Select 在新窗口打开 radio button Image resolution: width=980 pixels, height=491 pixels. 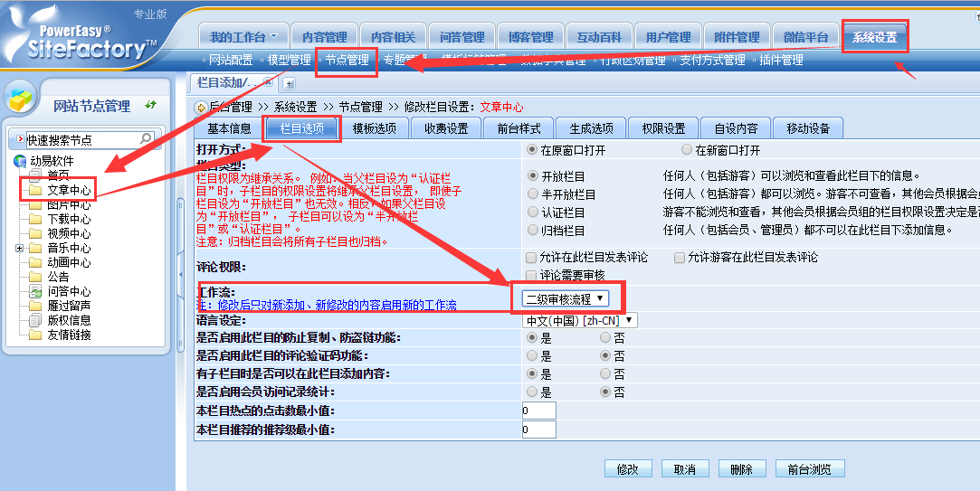point(687,149)
